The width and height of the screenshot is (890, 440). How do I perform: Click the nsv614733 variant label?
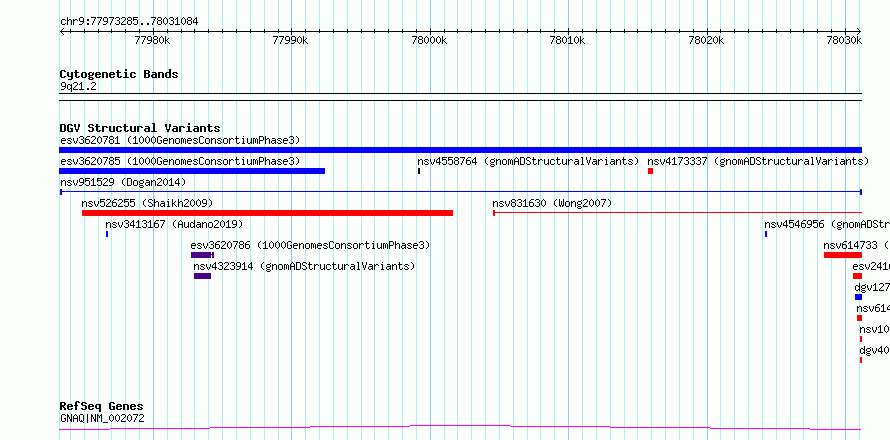click(857, 245)
